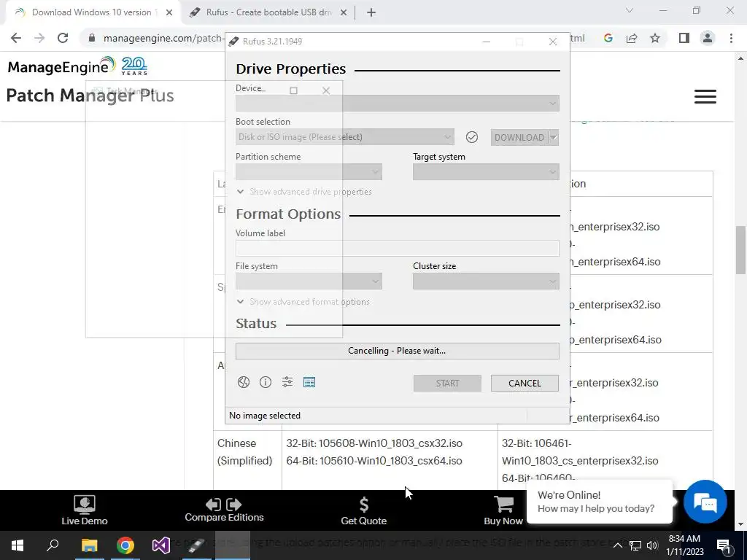Image resolution: width=747 pixels, height=560 pixels.
Task: Open Windows Start menu
Action: point(18,545)
